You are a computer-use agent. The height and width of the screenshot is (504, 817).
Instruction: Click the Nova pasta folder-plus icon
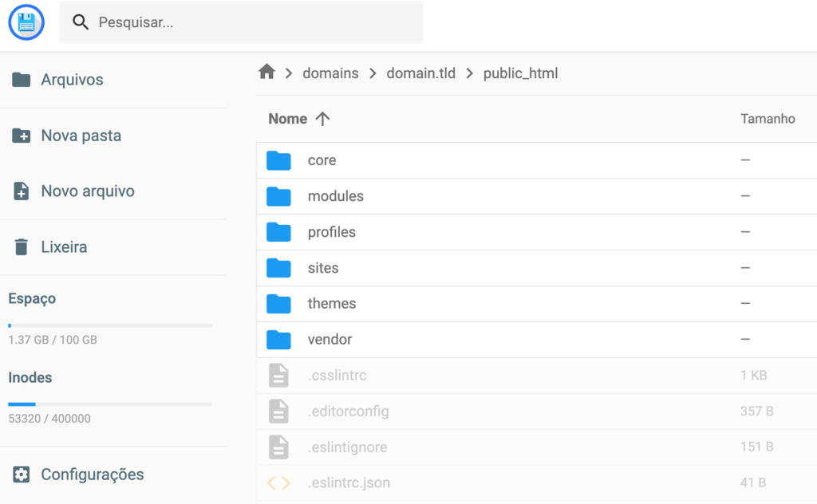point(22,136)
